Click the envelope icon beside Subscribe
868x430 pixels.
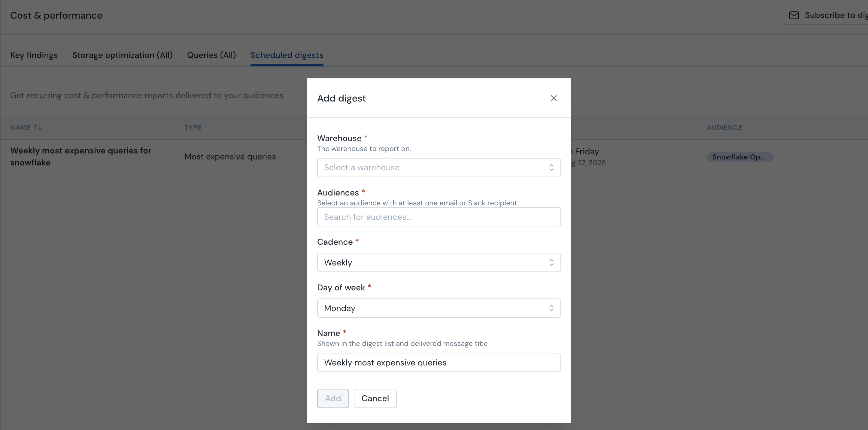[794, 16]
